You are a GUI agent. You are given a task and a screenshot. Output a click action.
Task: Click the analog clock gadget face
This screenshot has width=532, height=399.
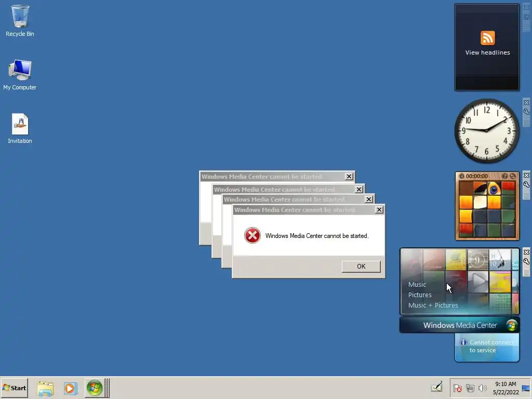486,131
